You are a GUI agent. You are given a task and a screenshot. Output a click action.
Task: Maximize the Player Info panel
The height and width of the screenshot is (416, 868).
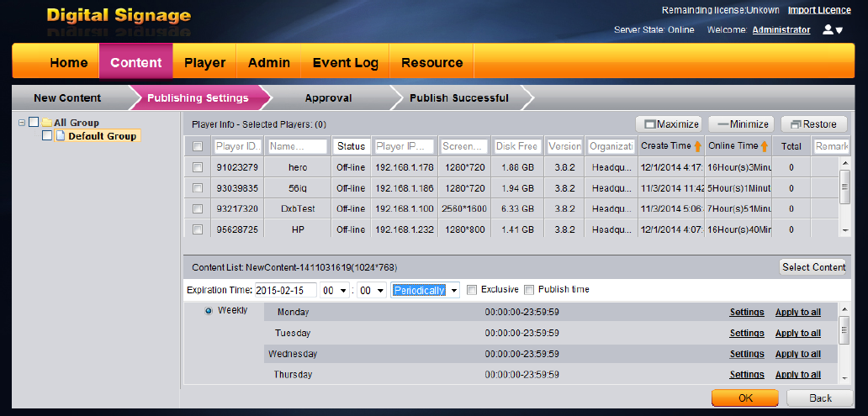click(668, 124)
